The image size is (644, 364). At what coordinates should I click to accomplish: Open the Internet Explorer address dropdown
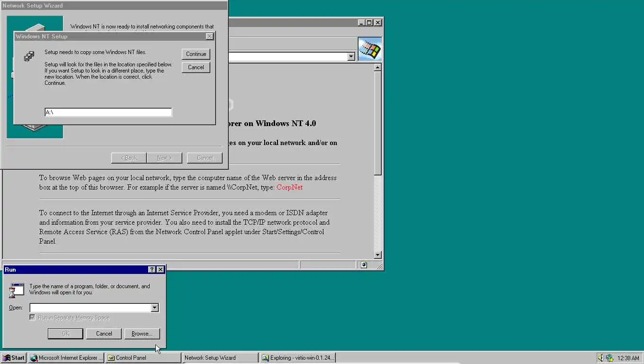pos(351,56)
